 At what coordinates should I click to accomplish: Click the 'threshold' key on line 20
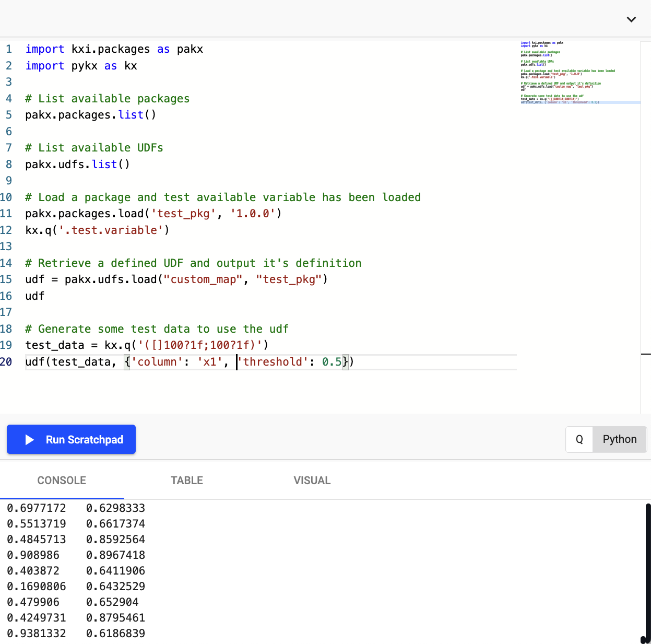273,362
